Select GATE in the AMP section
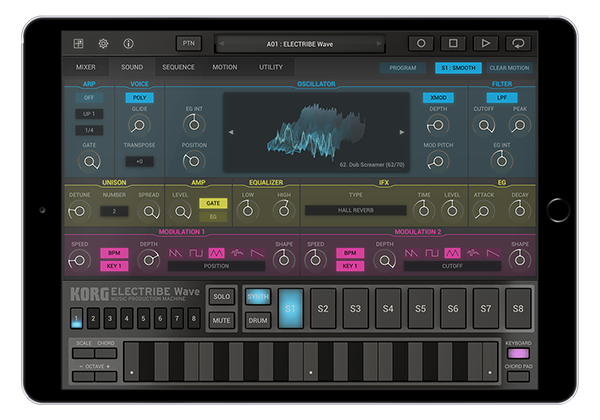600x420 pixels. [x=213, y=203]
